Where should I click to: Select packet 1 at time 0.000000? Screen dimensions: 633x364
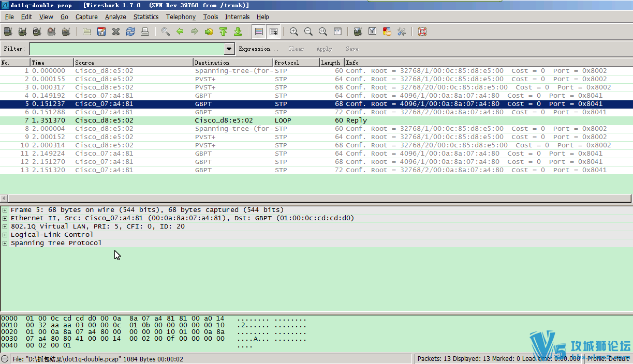coord(316,71)
